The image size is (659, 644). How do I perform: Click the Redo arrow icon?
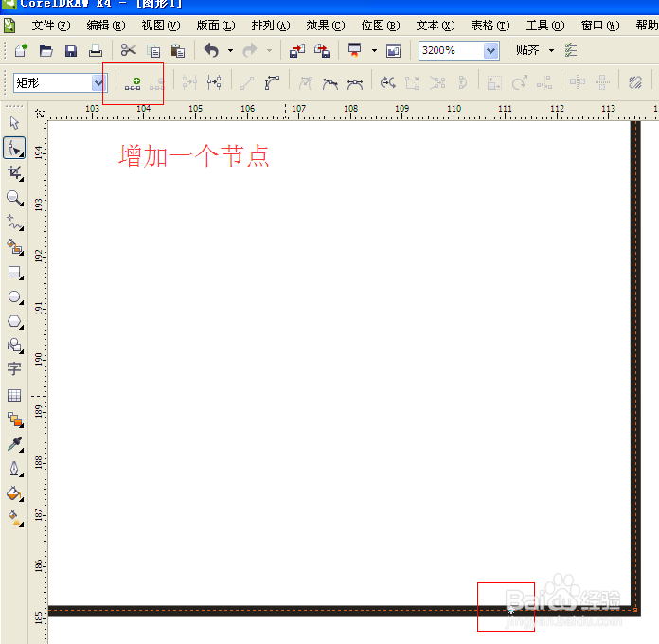click(x=250, y=50)
